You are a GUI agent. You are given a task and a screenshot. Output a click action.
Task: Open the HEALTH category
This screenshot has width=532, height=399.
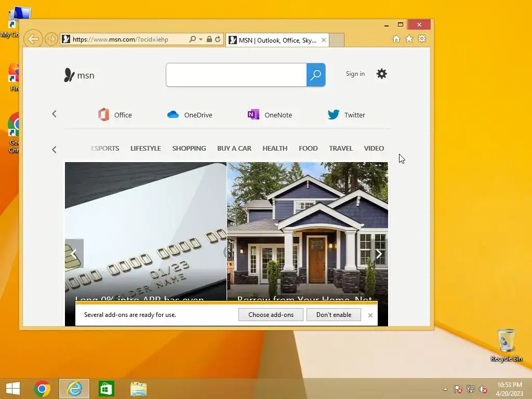coord(275,148)
